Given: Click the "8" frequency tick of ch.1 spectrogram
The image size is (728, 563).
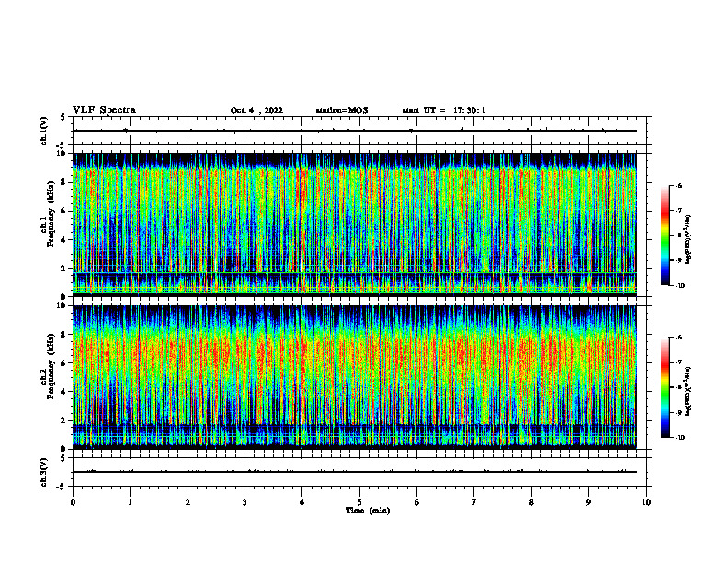Looking at the screenshot, I should tap(63, 182).
